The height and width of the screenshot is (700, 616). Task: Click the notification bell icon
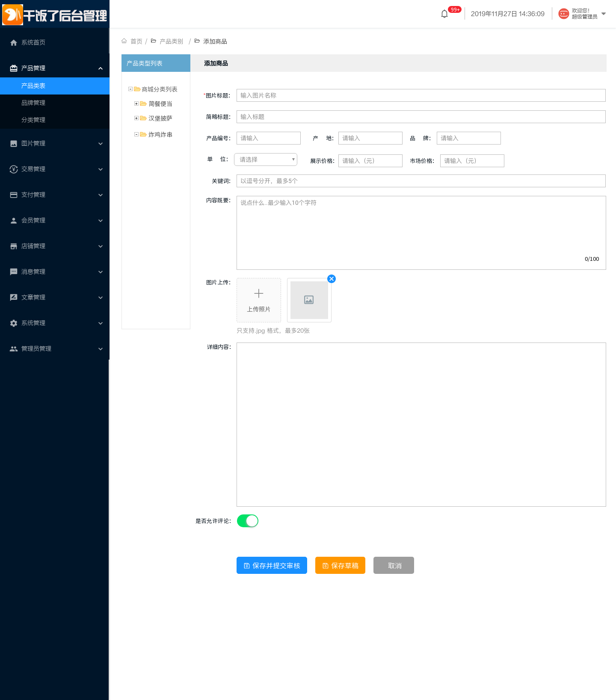pyautogui.click(x=444, y=14)
